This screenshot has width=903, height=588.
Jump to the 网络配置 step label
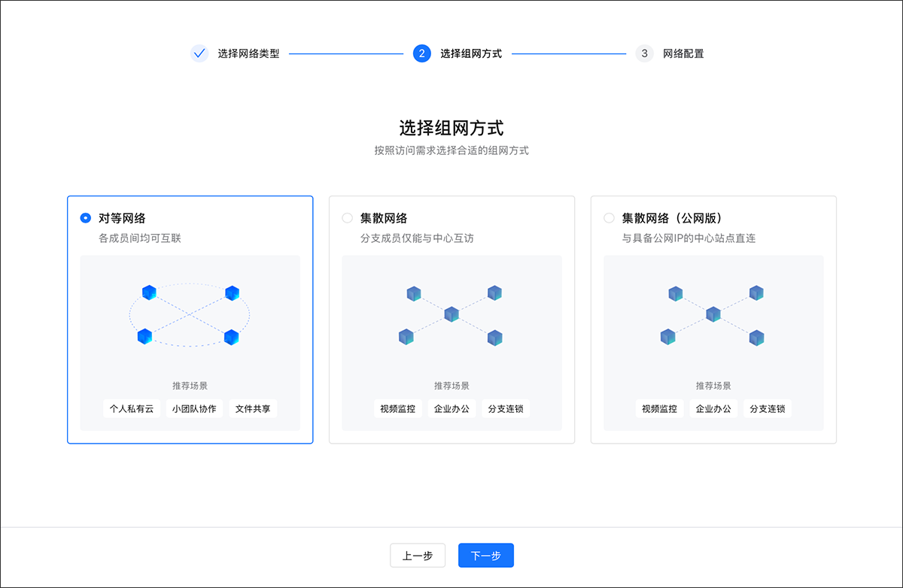pos(683,54)
